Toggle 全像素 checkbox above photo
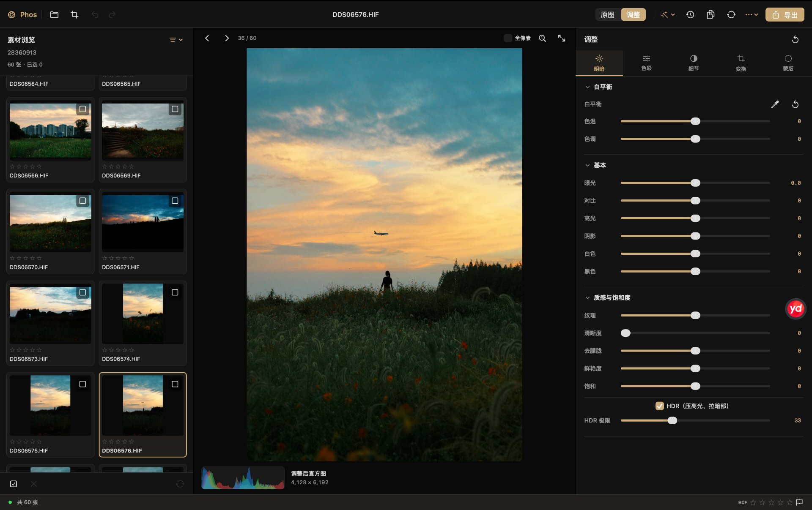This screenshot has width=812, height=510. coord(508,38)
